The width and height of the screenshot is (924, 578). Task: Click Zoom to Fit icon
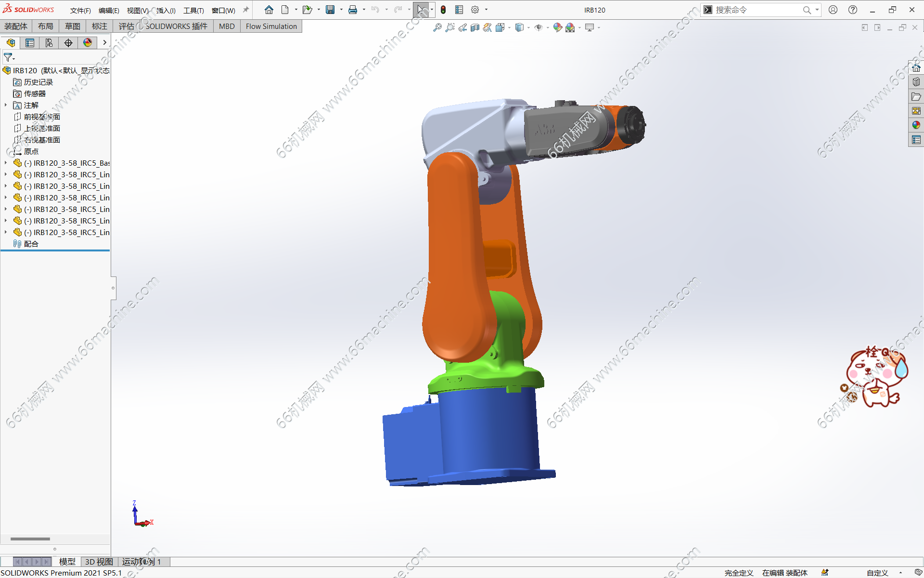pos(437,27)
